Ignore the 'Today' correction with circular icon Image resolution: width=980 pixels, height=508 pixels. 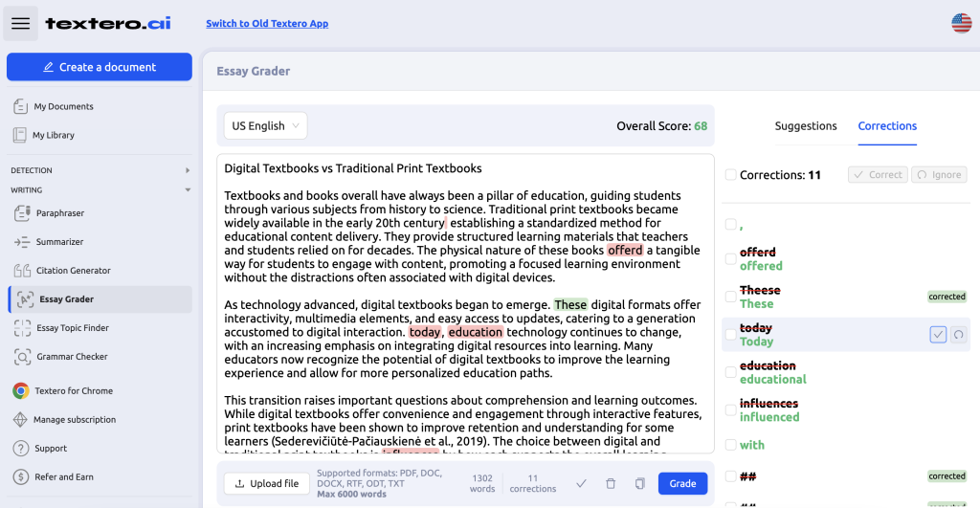[958, 335]
